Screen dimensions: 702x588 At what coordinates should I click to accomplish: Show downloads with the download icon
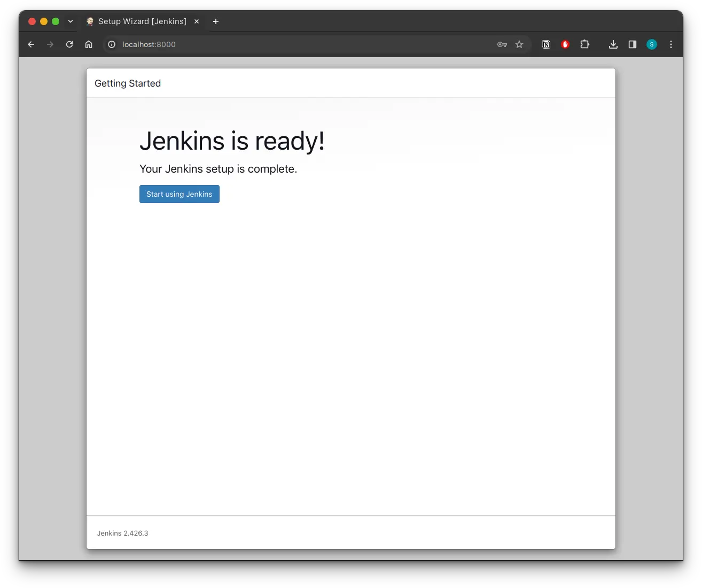tap(613, 44)
